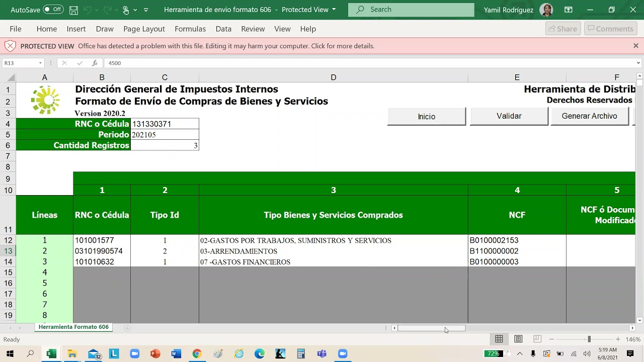This screenshot has width=644, height=362.
Task: Open the Data tab
Action: 223,29
